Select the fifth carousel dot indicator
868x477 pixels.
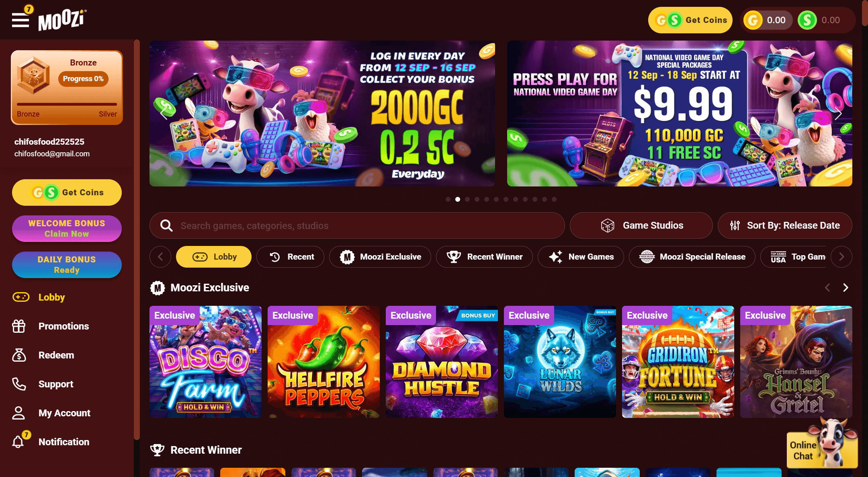[487, 199]
